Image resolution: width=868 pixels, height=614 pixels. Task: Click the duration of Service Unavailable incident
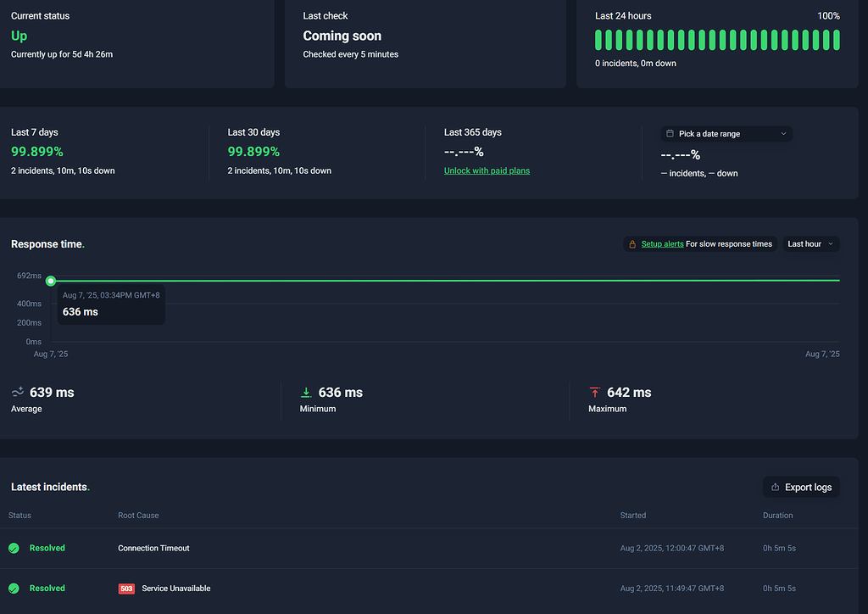pyautogui.click(x=780, y=589)
